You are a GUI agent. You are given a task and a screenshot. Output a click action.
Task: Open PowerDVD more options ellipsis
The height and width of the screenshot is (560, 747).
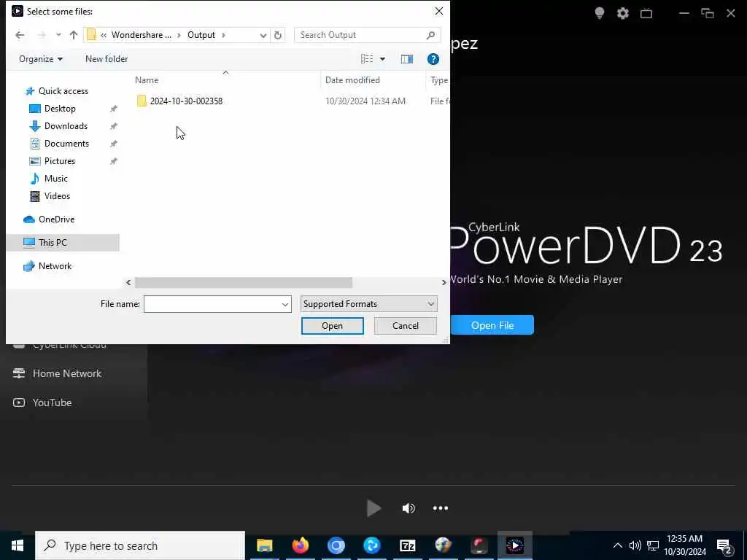440,508
